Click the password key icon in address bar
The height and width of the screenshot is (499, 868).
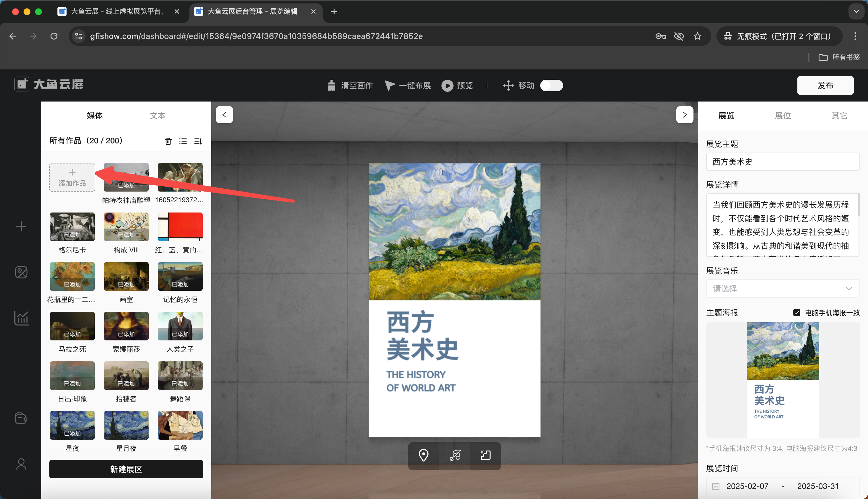click(x=660, y=36)
